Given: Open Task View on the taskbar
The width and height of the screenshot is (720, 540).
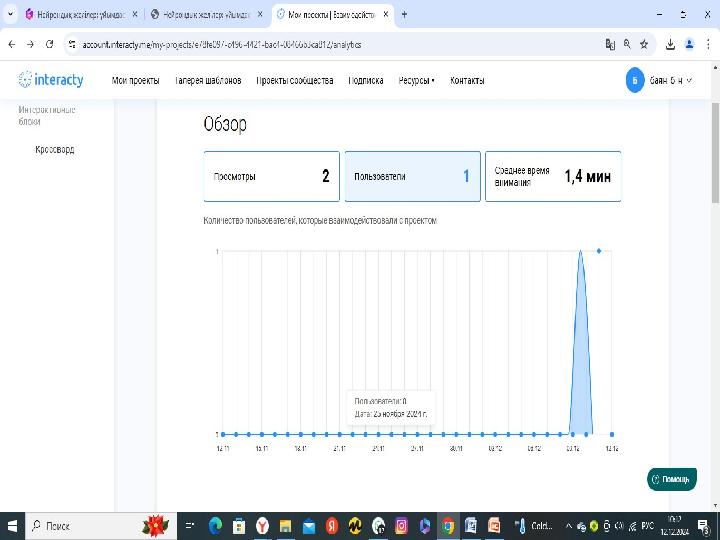Looking at the screenshot, I should click(190, 526).
